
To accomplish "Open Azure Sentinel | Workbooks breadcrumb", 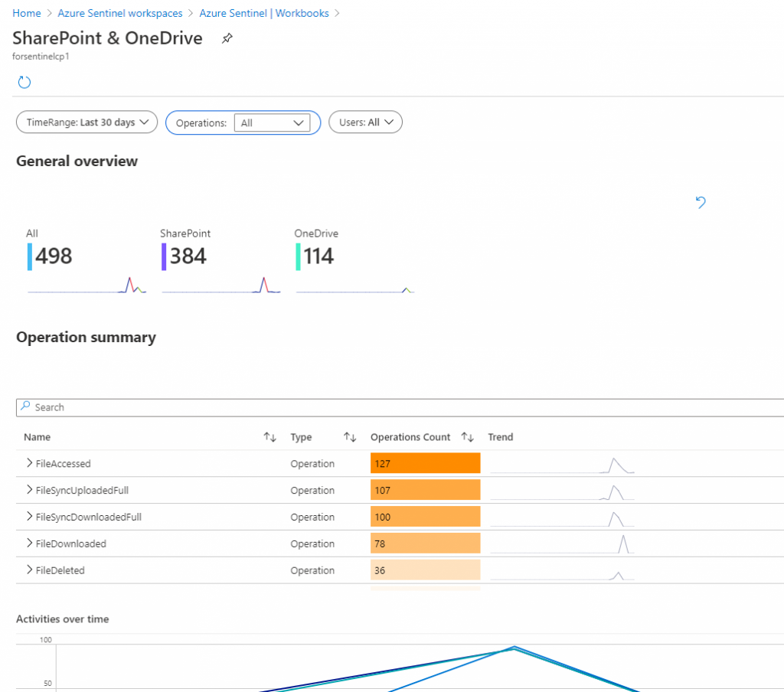I will 264,13.
